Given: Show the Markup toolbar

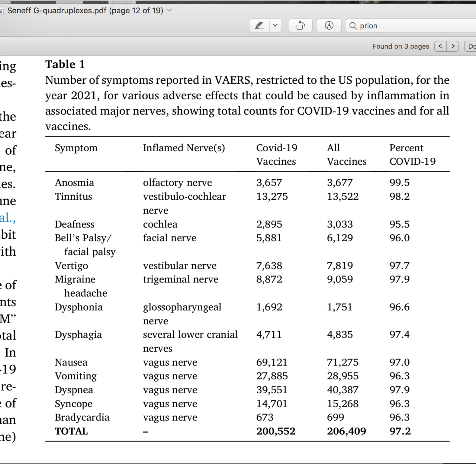Looking at the screenshot, I should (329, 26).
